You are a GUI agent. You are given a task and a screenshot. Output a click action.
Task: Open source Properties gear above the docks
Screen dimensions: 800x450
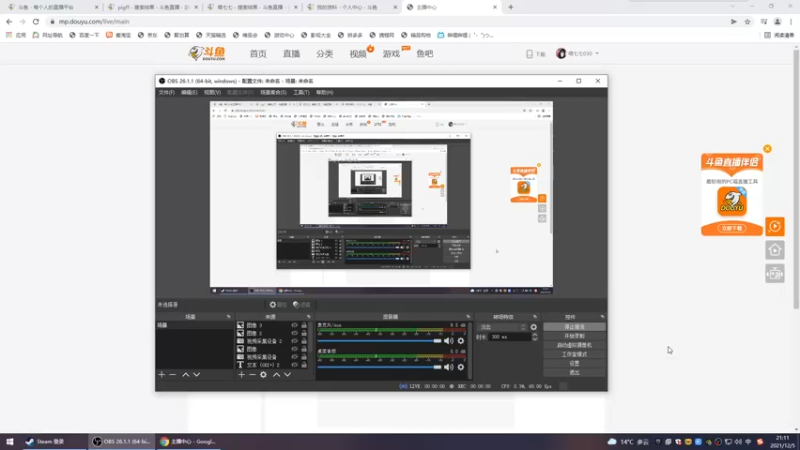point(278,305)
